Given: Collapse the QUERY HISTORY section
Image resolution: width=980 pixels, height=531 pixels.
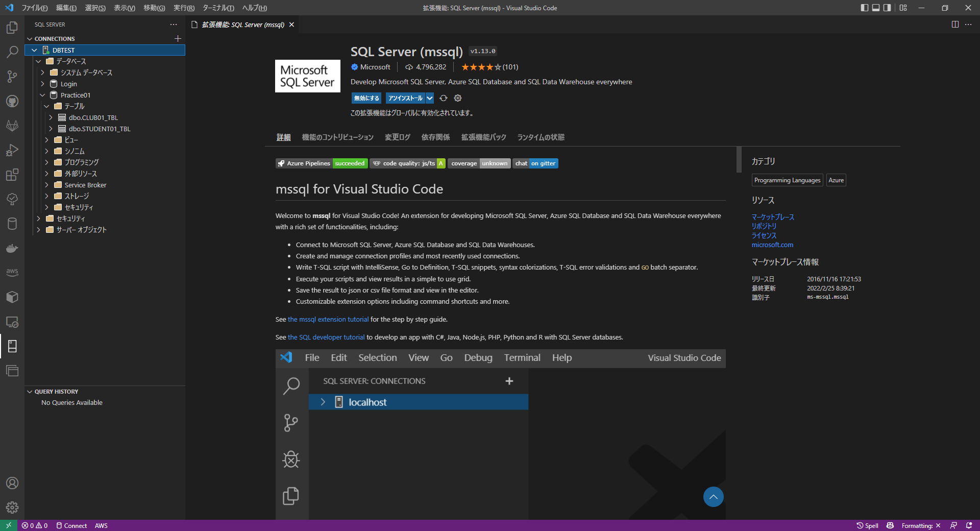Looking at the screenshot, I should click(30, 392).
